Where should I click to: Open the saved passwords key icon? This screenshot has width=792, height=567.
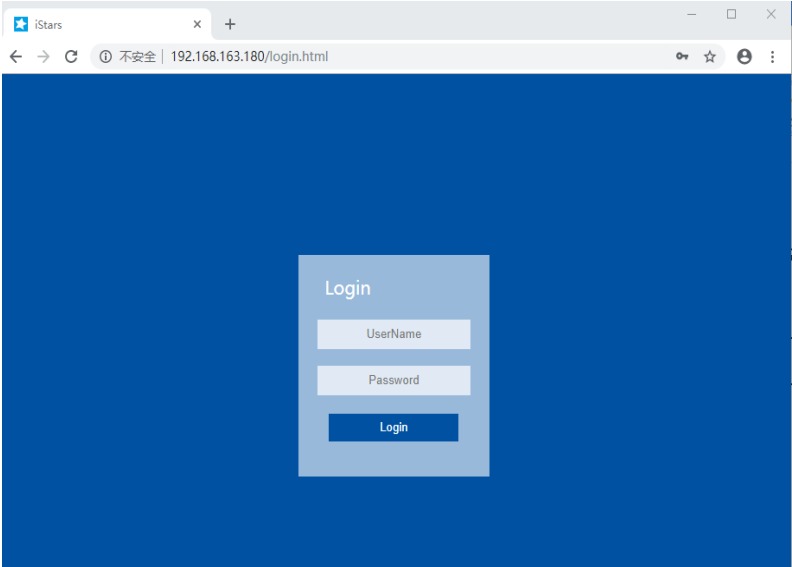[682, 57]
